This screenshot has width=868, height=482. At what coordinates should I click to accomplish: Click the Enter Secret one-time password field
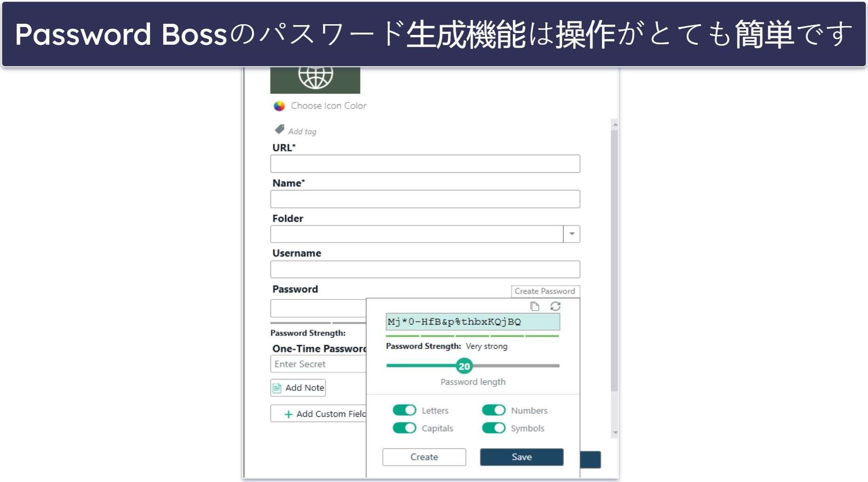coord(318,364)
